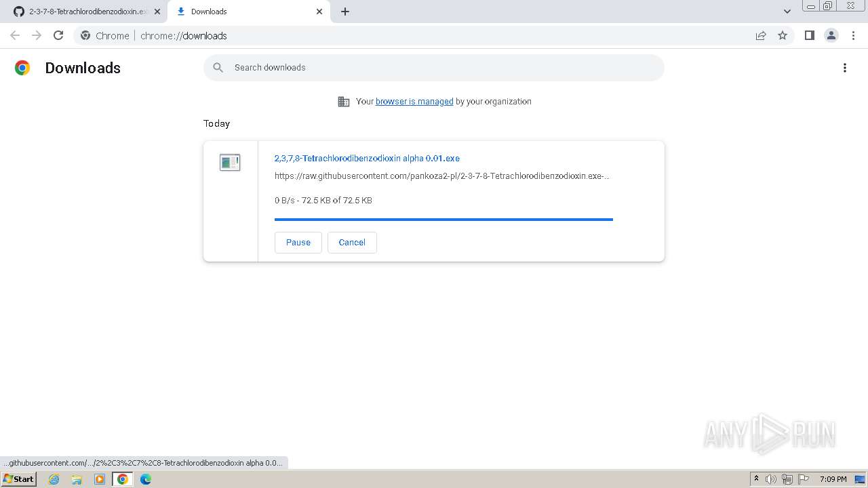
Task: Share this page icon in address bar
Action: click(761, 35)
